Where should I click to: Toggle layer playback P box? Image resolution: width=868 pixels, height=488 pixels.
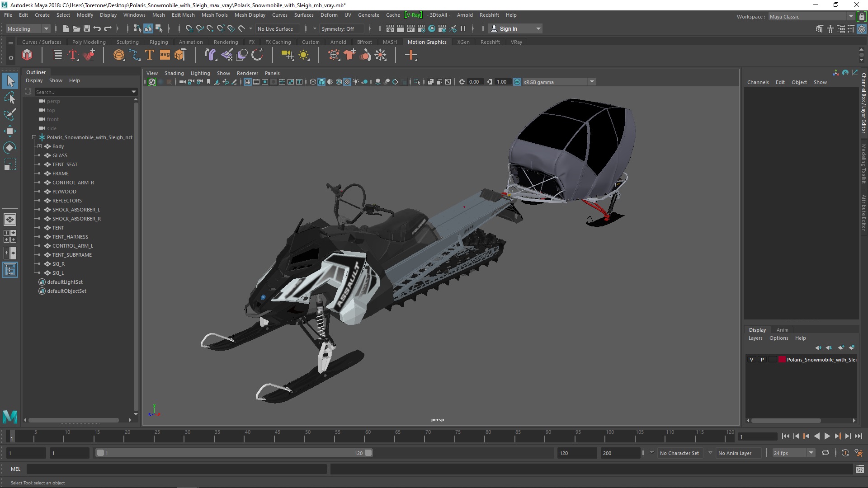[762, 360]
